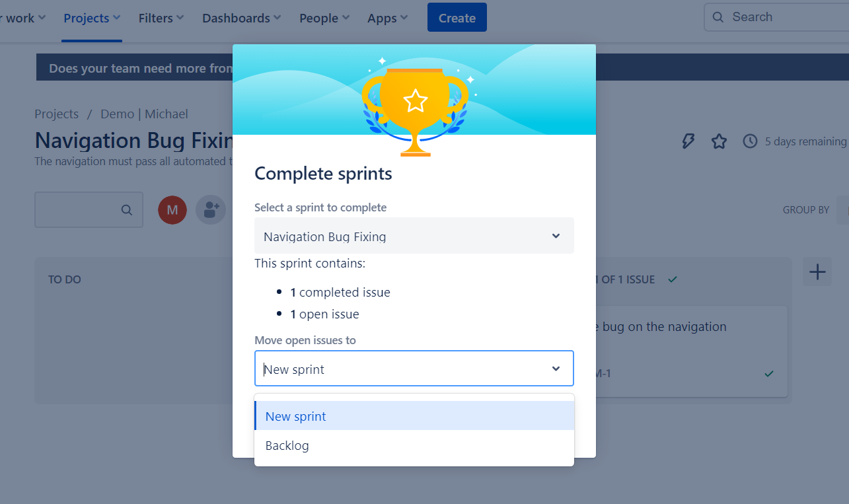Open the Projects menu

coord(92,18)
